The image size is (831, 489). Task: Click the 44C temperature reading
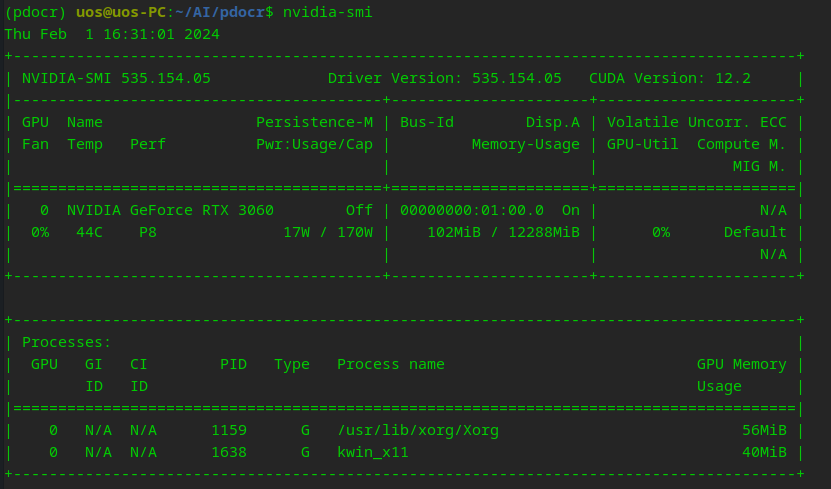(x=90, y=232)
